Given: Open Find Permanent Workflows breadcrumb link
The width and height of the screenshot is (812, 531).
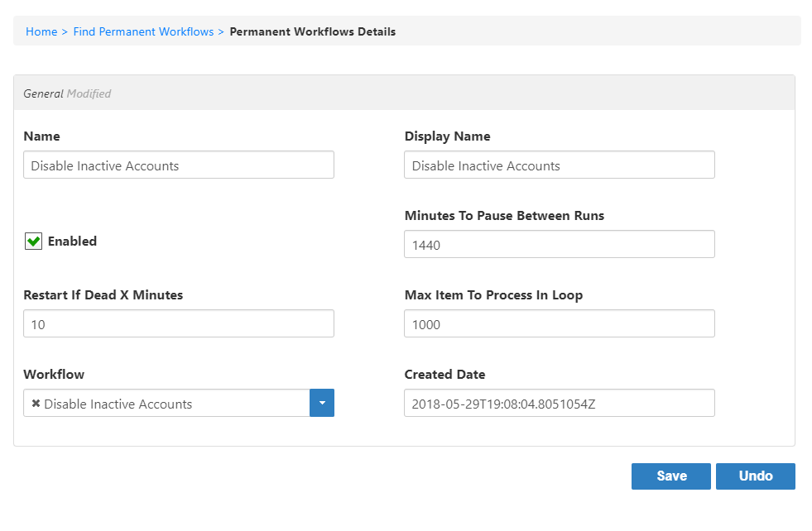Looking at the screenshot, I should [x=143, y=31].
